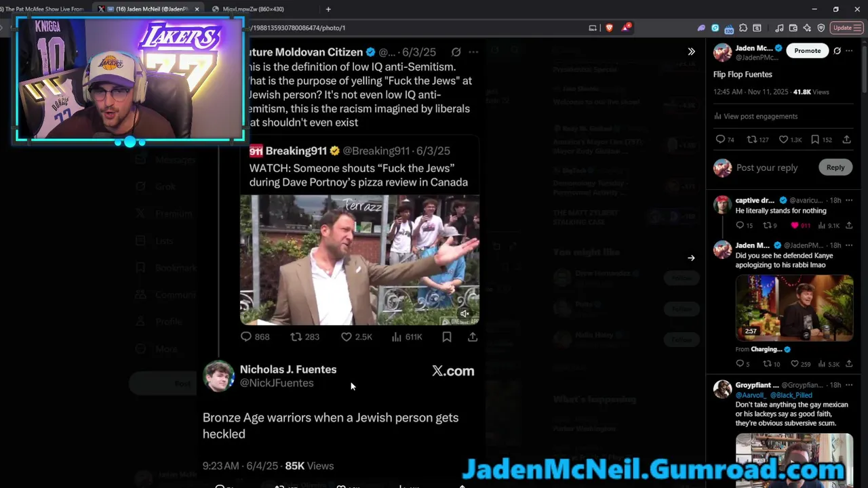
Task: Open more options on Groypfiant's reply
Action: (x=849, y=385)
